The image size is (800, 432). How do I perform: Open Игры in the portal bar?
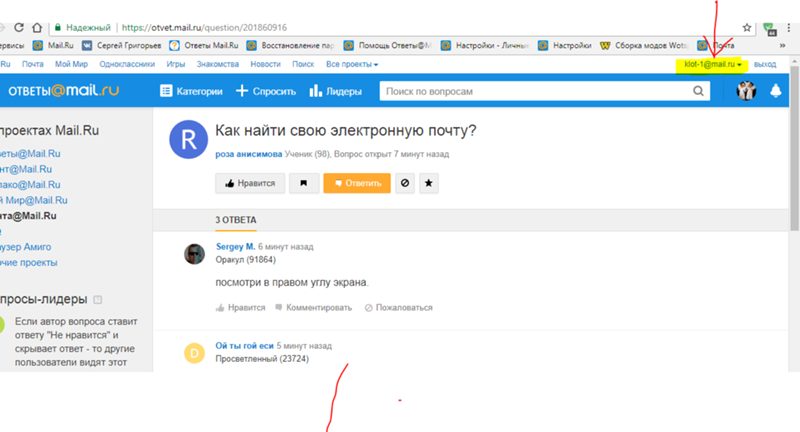tap(176, 64)
